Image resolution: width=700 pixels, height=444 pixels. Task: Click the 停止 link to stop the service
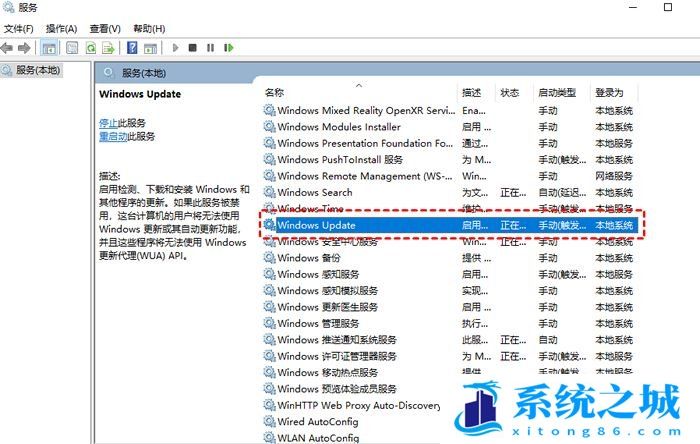[108, 123]
